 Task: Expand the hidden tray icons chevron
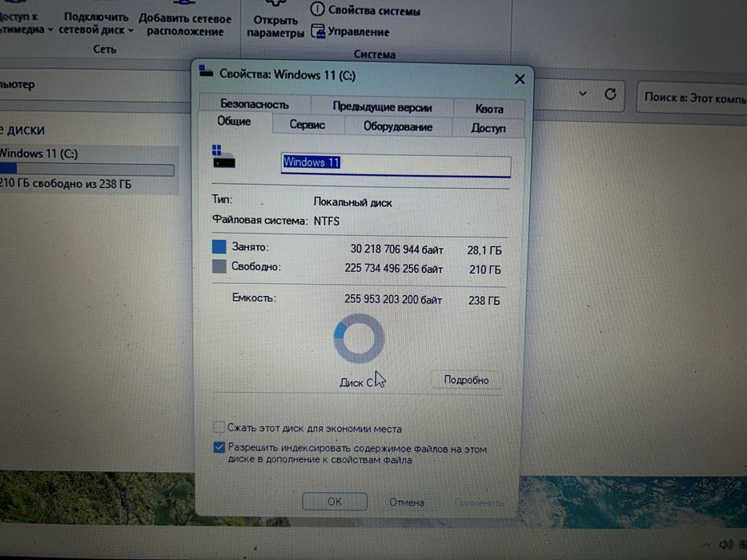pyautogui.click(x=706, y=544)
